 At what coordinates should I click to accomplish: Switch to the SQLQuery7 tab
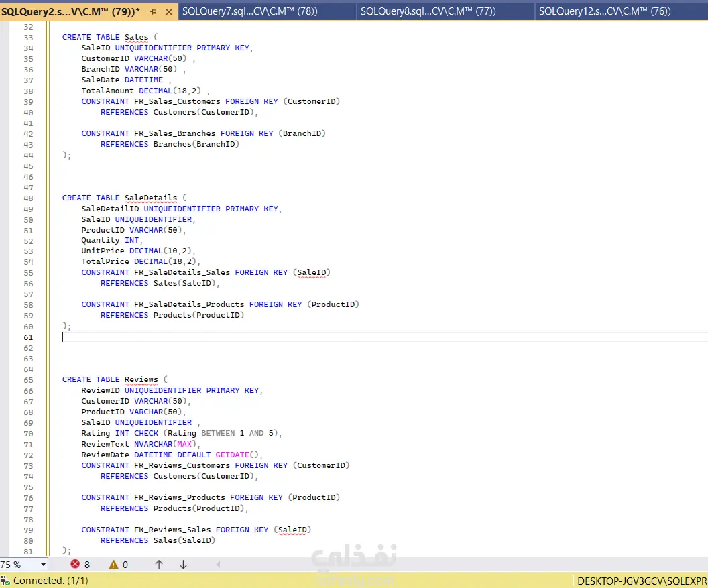[x=249, y=11]
